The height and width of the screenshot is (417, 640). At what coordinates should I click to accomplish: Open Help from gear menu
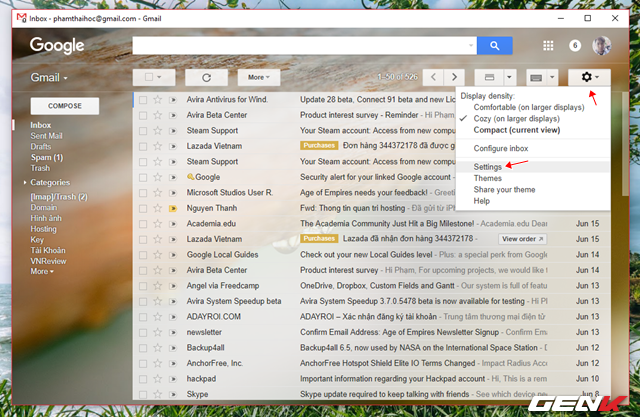tap(482, 201)
